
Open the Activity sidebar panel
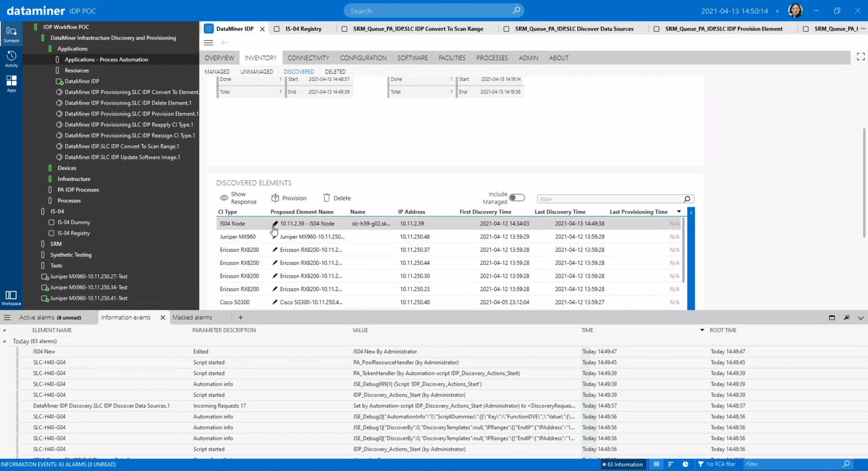coord(11,59)
